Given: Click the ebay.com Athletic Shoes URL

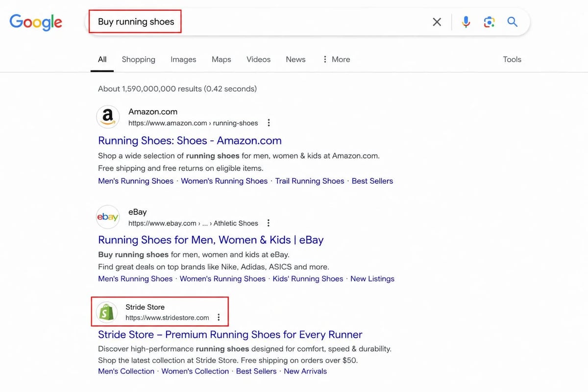Looking at the screenshot, I should 193,223.
